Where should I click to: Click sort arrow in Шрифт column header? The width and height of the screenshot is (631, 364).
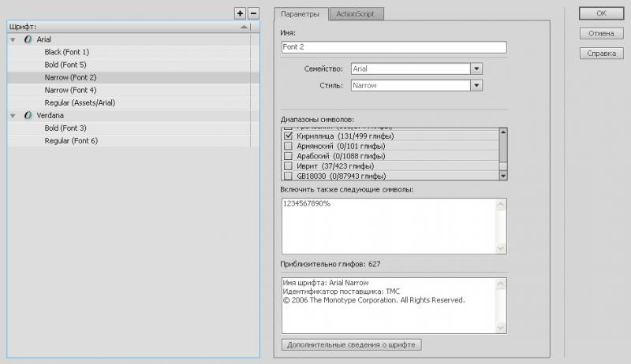pyautogui.click(x=244, y=27)
